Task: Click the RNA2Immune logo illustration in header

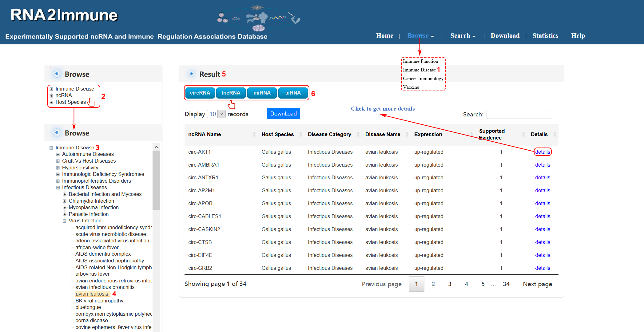Action: tap(258, 18)
